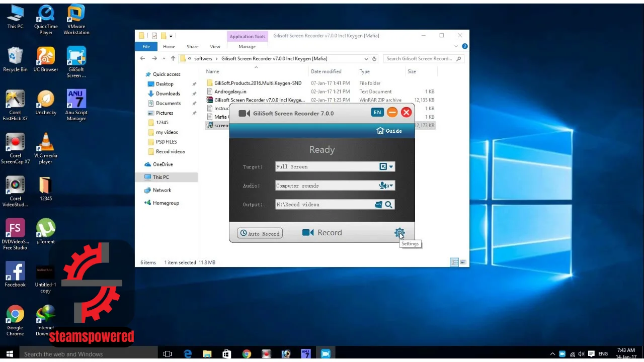Screen dimensions: 644x362
Task: Select Desktop in navigation pane
Action: tap(165, 84)
